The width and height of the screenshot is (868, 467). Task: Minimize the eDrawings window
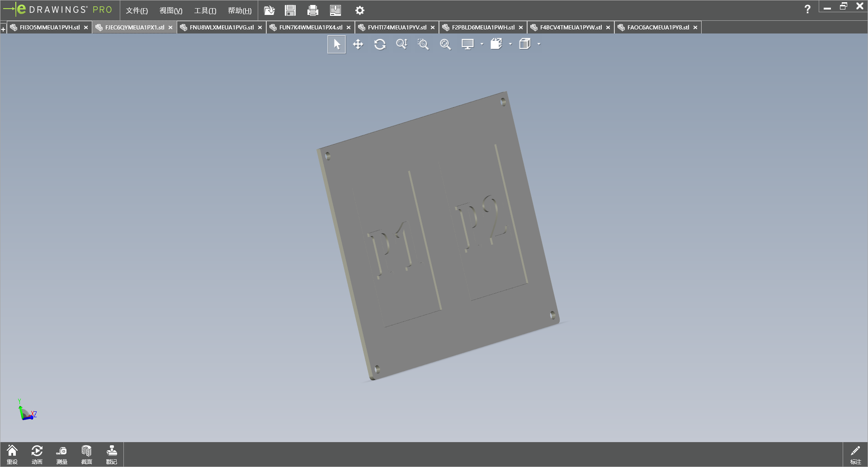(827, 7)
